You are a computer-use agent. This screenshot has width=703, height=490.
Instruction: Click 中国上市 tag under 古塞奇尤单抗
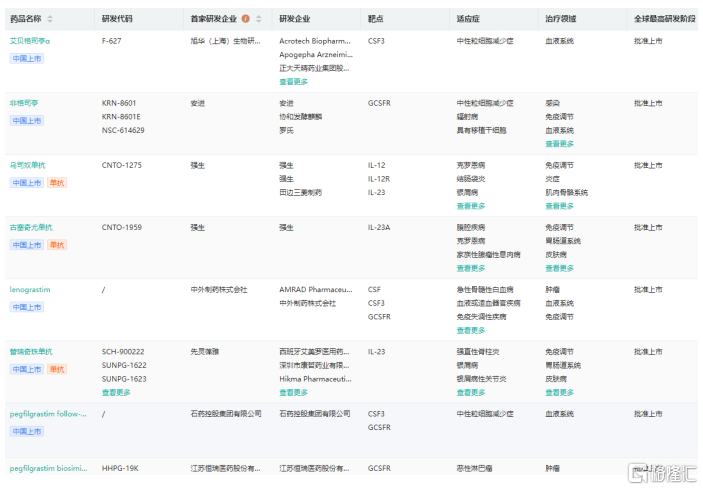pyautogui.click(x=27, y=245)
